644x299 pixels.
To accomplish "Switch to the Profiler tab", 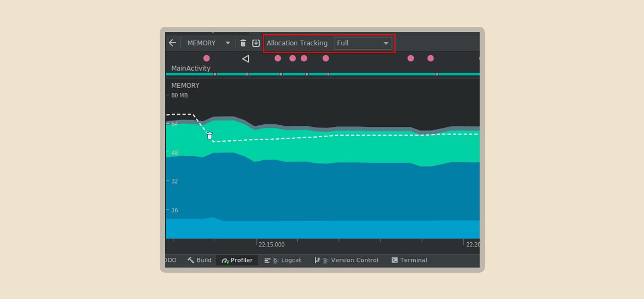I will [237, 260].
